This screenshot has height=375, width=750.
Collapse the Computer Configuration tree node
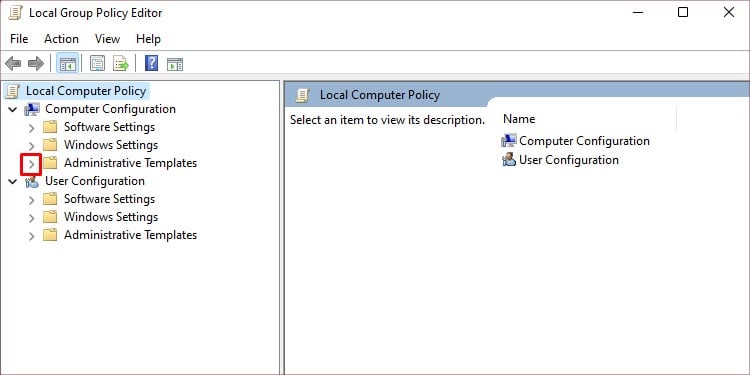point(12,110)
